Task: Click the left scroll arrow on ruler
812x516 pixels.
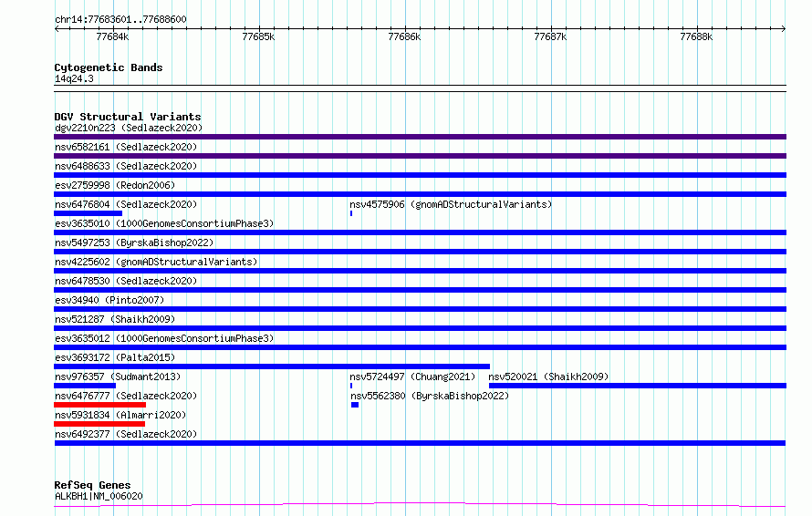Action: 57,28
